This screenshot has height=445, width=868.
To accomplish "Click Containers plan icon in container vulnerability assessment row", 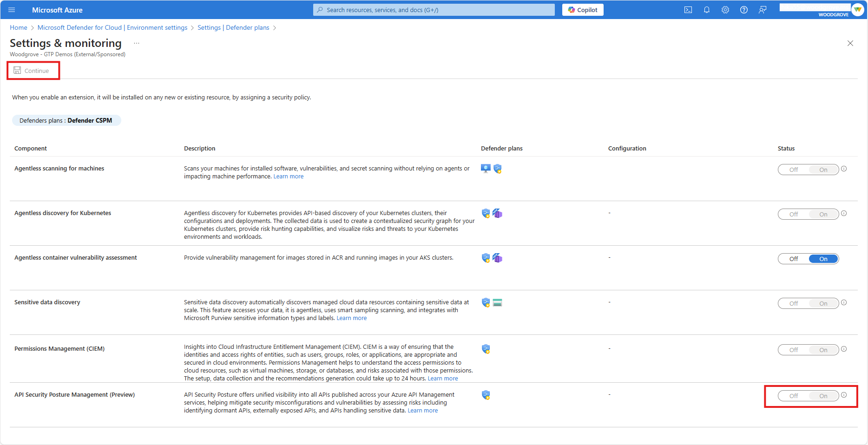I will tap(498, 258).
